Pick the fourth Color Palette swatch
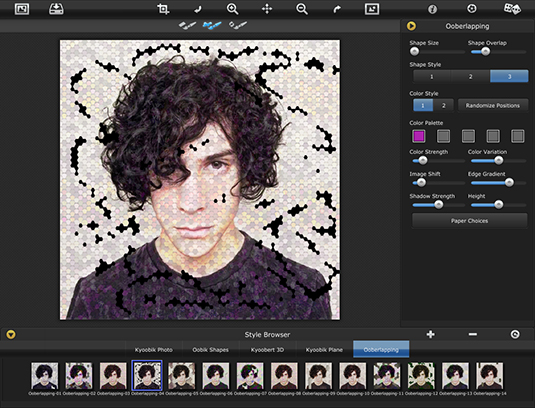 pos(493,136)
